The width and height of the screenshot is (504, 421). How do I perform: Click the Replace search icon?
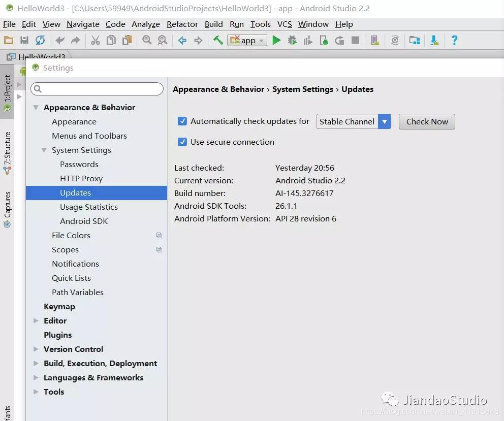point(162,41)
